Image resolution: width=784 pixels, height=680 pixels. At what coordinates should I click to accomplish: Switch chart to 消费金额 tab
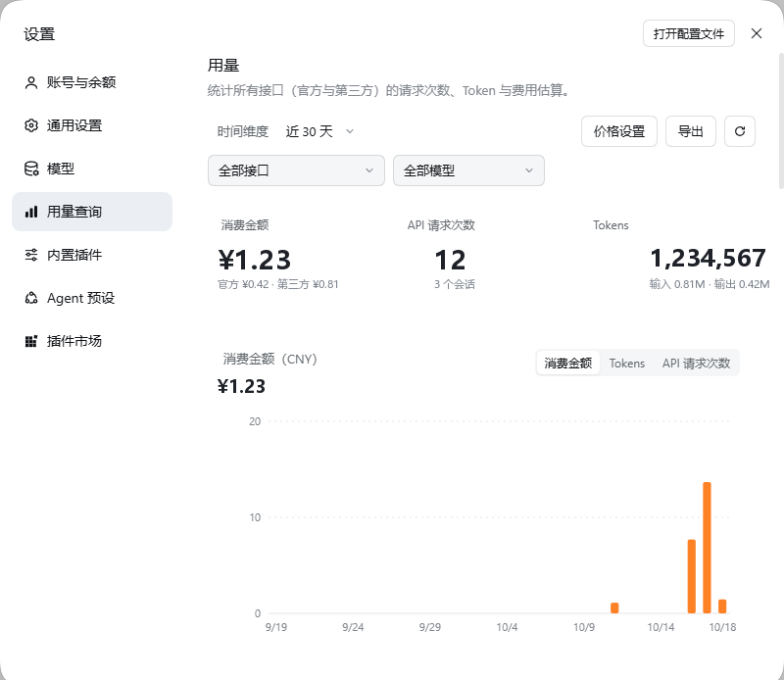(x=568, y=363)
